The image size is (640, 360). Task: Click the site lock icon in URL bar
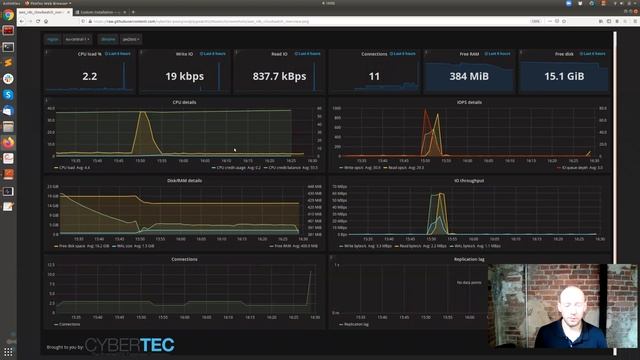90,21
